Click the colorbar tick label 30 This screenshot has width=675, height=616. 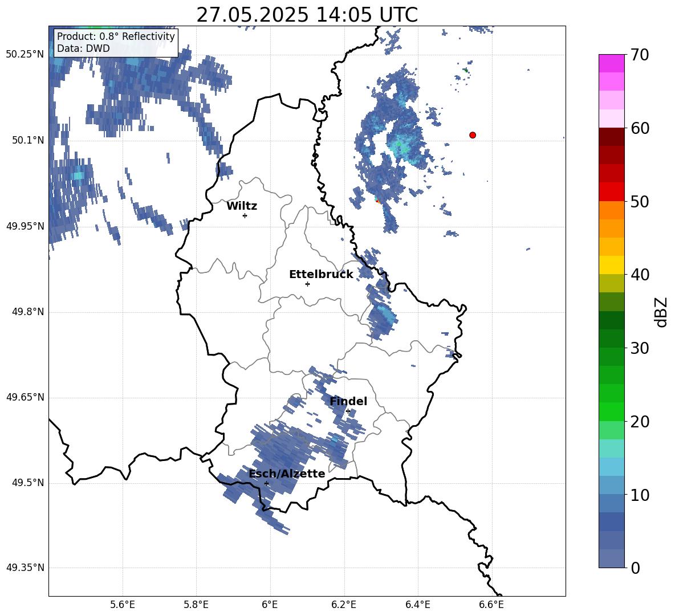[640, 348]
